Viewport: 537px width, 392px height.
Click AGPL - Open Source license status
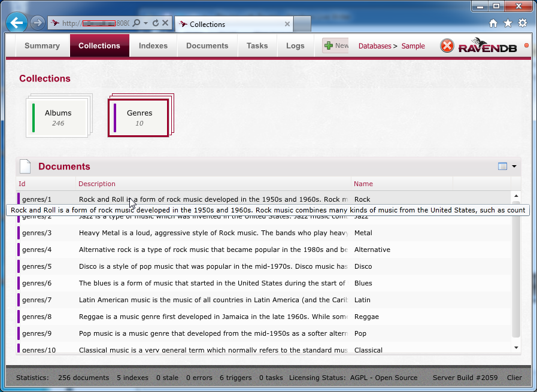click(384, 378)
